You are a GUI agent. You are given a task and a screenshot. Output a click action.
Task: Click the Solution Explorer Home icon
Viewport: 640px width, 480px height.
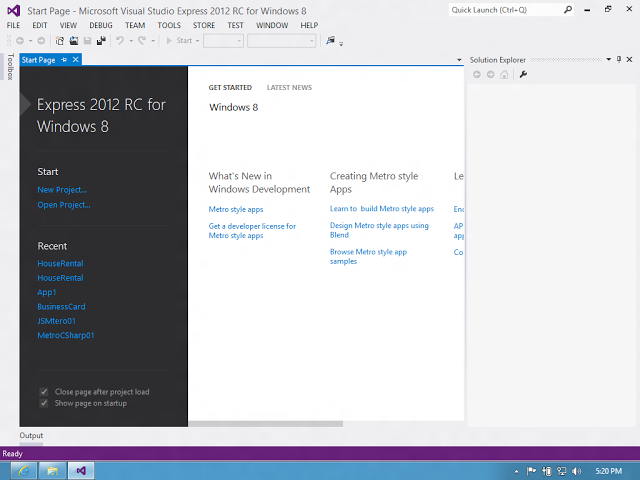(504, 75)
